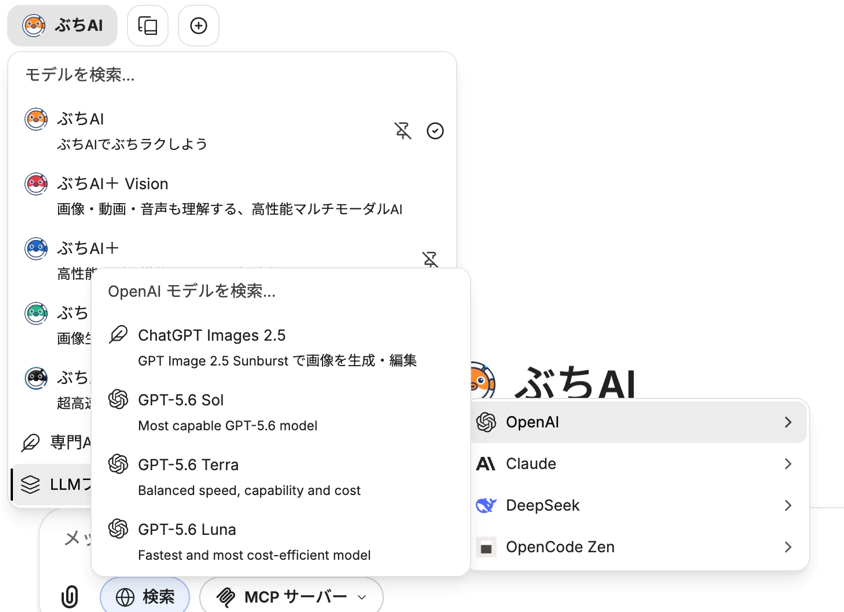Open the OpenAI provider submenu
The image size is (844, 612).
639,422
